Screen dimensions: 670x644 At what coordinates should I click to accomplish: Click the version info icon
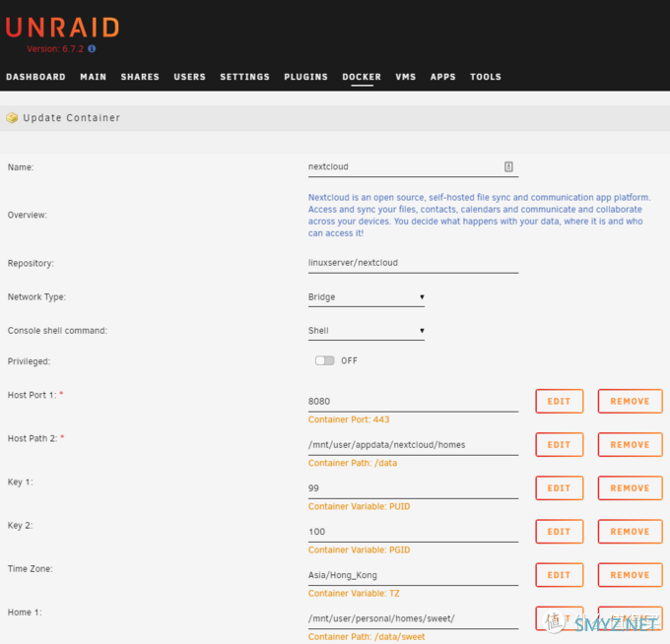point(92,48)
